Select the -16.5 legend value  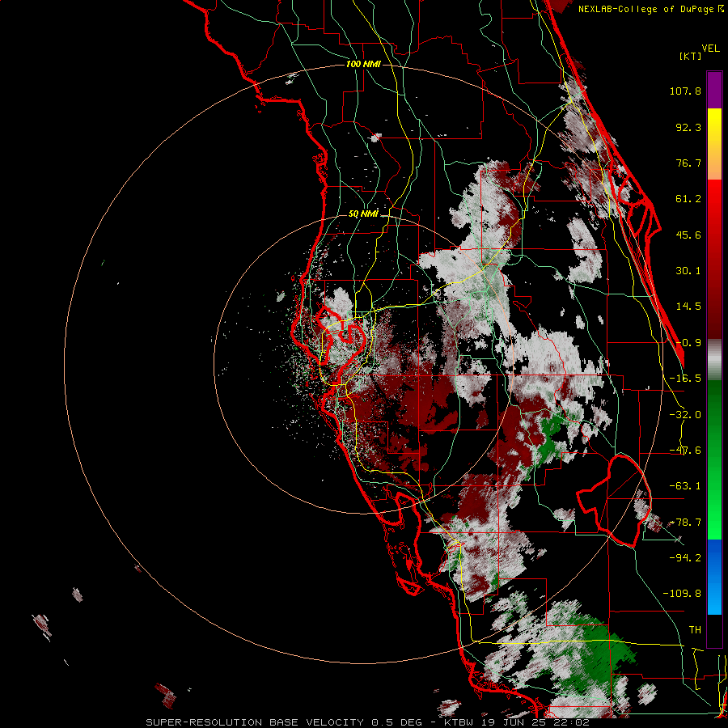(685, 379)
